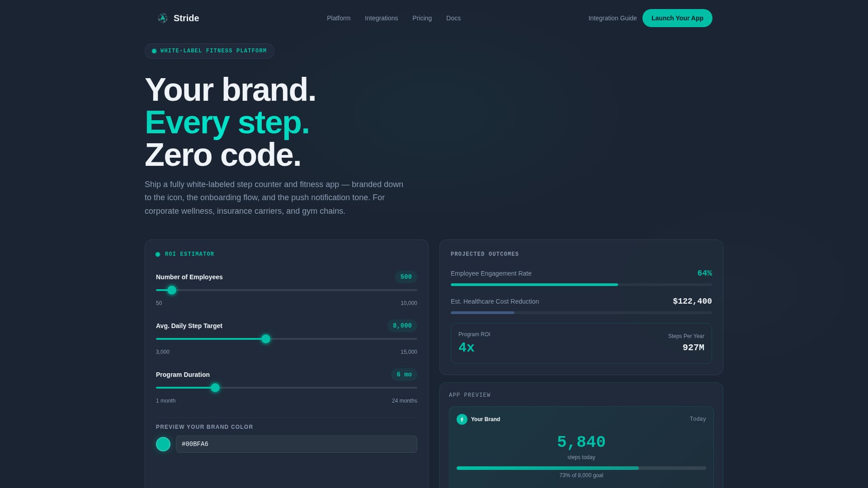Click the Employee Engagement Rate progress bar
The height and width of the screenshot is (488, 868).
coord(581,285)
